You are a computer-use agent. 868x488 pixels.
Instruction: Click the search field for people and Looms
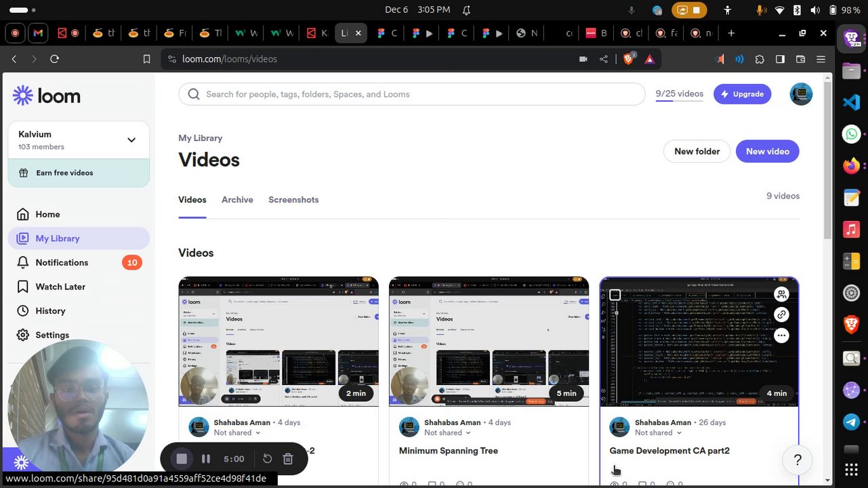(411, 94)
